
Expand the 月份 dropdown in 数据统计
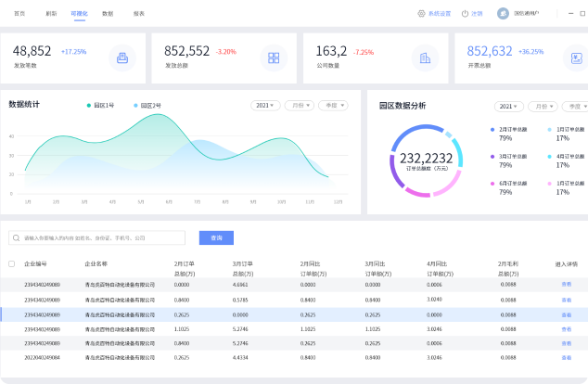tap(300, 106)
